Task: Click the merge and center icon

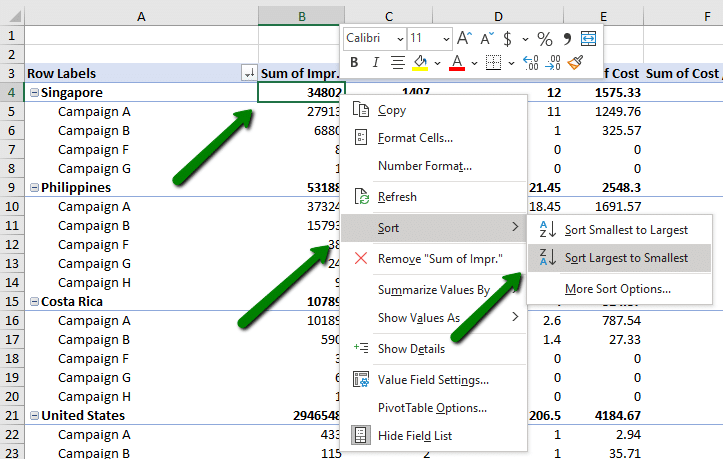Action: point(588,38)
